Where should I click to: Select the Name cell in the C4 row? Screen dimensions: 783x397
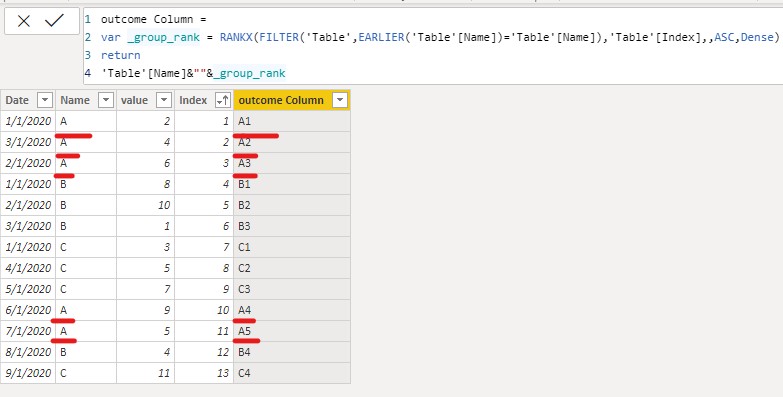tap(86, 373)
